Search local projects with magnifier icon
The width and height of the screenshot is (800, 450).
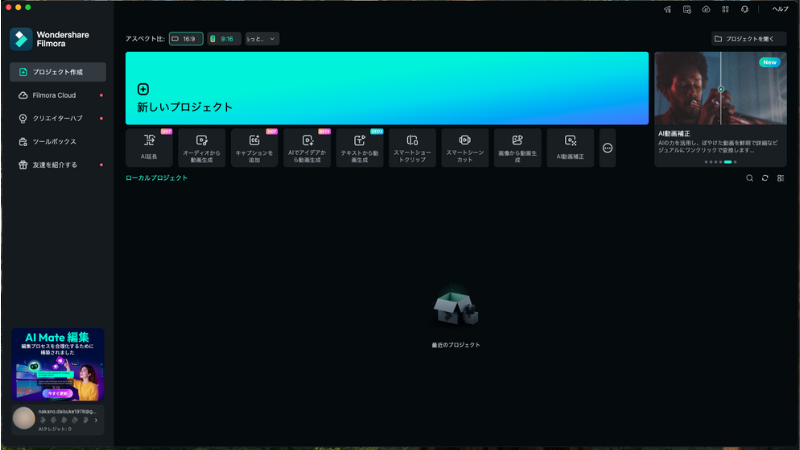[x=750, y=178]
